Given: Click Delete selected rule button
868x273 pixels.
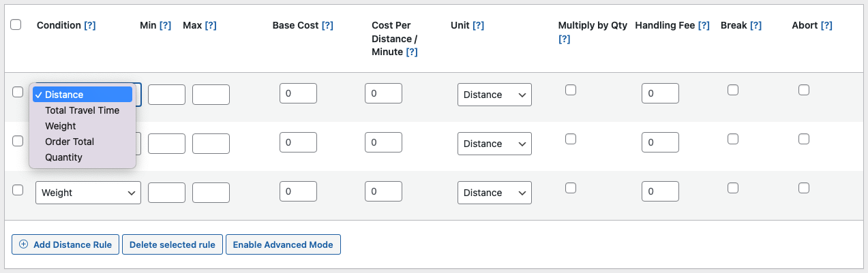Looking at the screenshot, I should pyautogui.click(x=173, y=244).
